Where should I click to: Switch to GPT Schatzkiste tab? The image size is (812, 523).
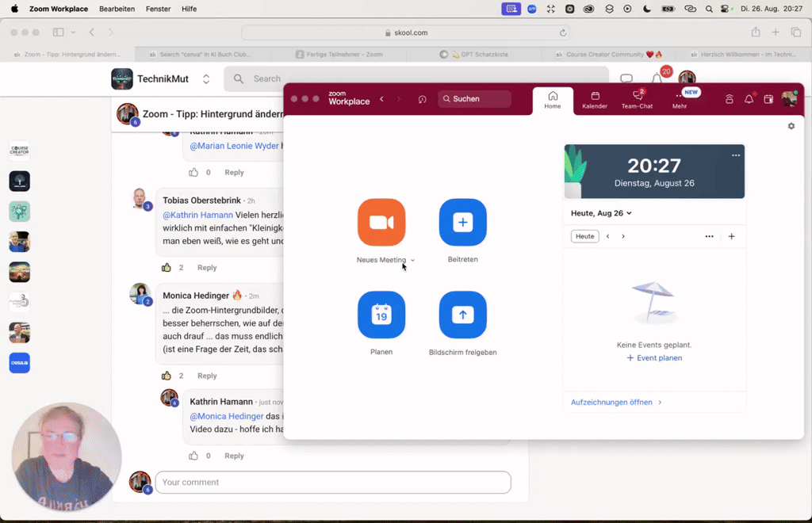coord(474,55)
